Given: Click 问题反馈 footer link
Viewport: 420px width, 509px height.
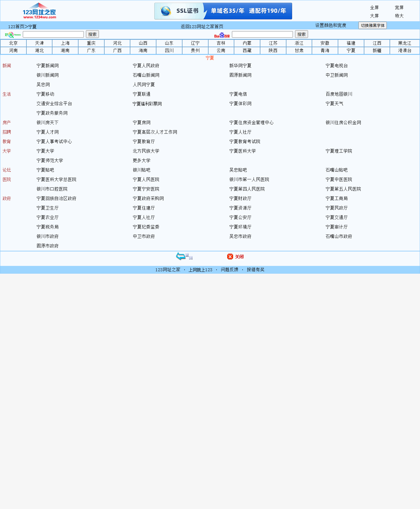Looking at the screenshot, I should point(230,270).
